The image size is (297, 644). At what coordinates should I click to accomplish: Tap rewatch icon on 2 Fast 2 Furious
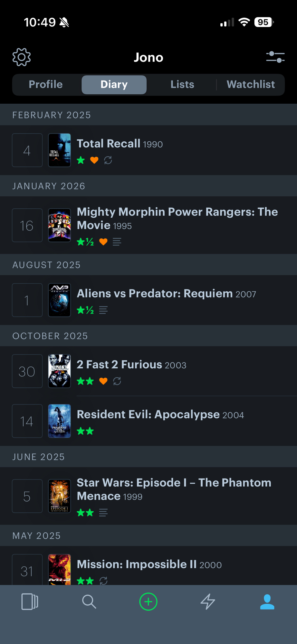click(x=117, y=381)
